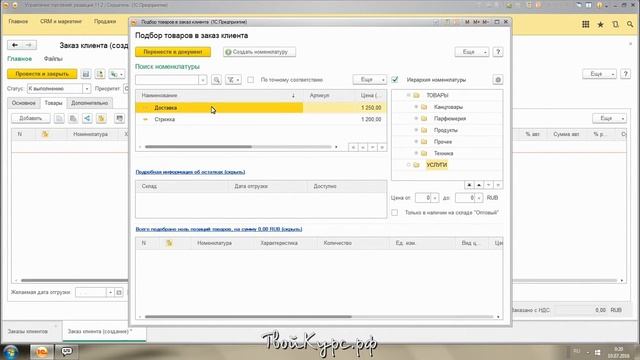The width and height of the screenshot is (640, 360).
Task: Click 'Провести и закрыть' in order window
Action: pos(42,74)
